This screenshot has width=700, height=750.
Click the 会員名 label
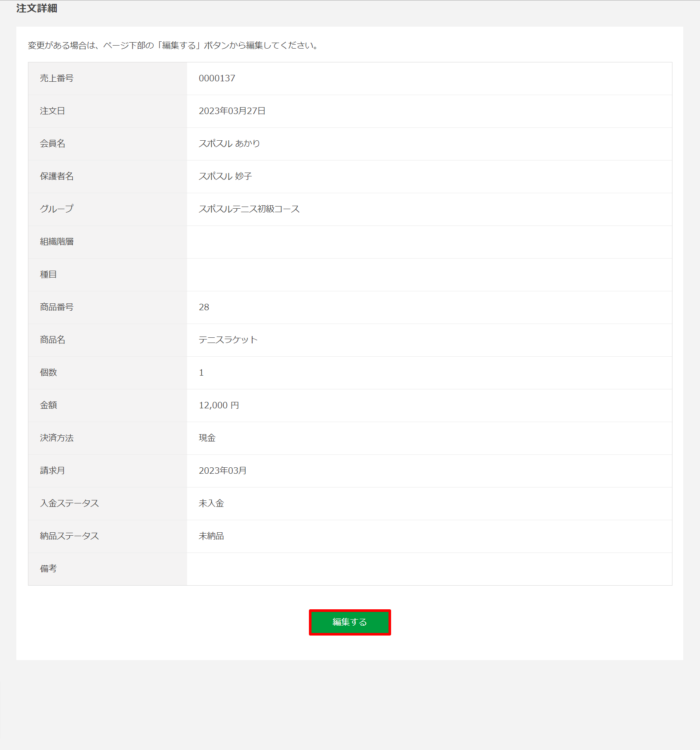[x=52, y=144]
